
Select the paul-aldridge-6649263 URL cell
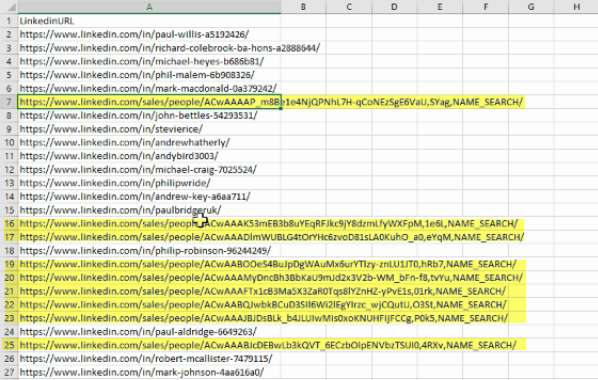pyautogui.click(x=149, y=332)
